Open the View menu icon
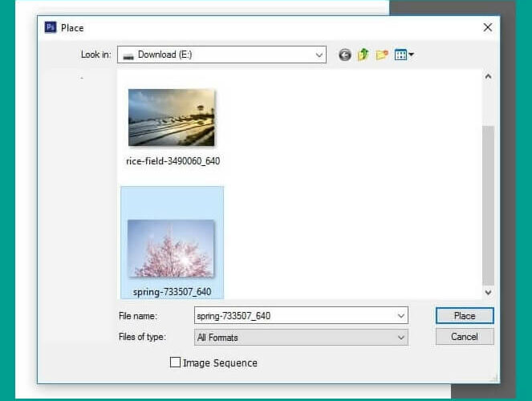 [400, 55]
